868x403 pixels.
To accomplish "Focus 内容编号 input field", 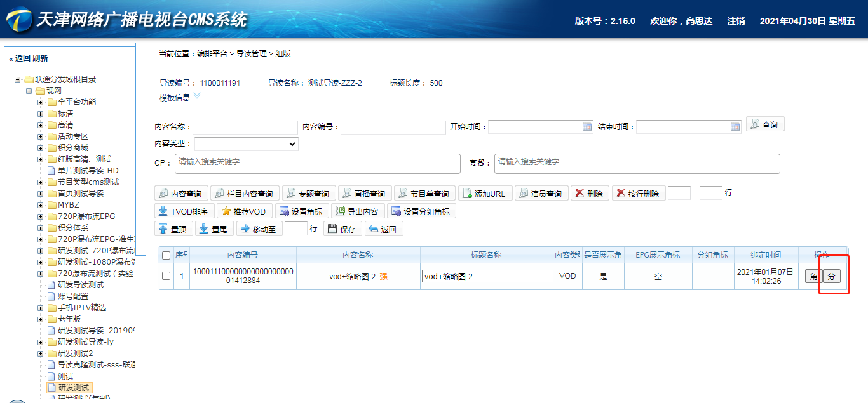I will (x=393, y=128).
